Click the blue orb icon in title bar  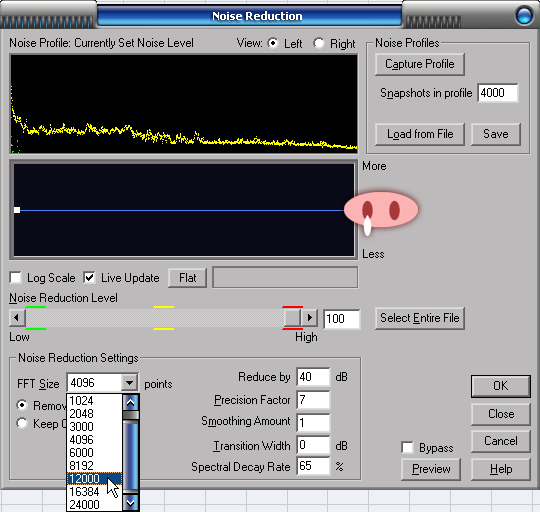pos(524,15)
